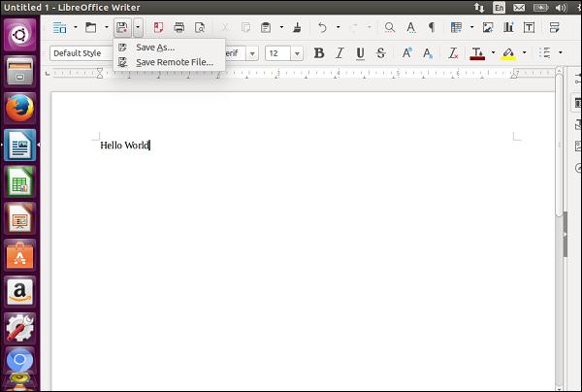Select Save Remote File... menu entry
Viewport: 582px width, 392px height.
click(174, 62)
